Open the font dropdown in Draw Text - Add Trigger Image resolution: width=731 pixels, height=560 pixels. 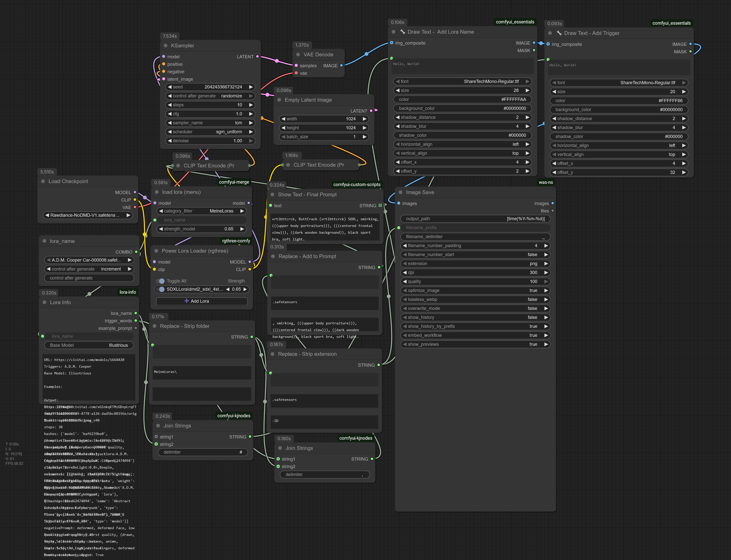(x=619, y=83)
